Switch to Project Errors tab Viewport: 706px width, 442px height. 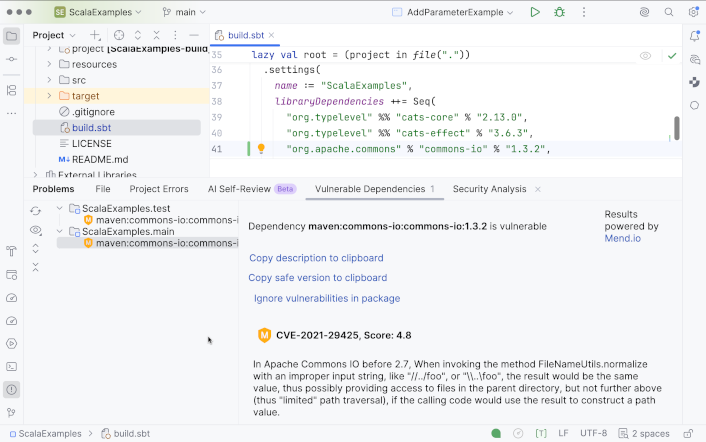coord(159,189)
